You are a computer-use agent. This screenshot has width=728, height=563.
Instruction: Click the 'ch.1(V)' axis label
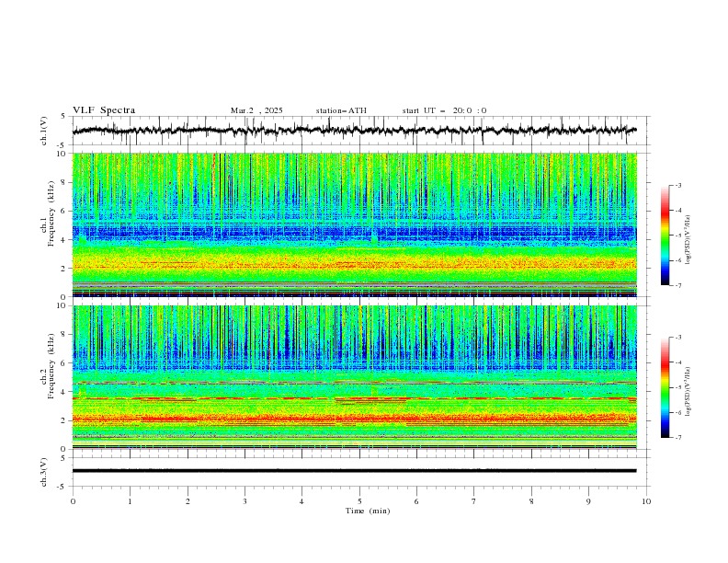tap(44, 131)
